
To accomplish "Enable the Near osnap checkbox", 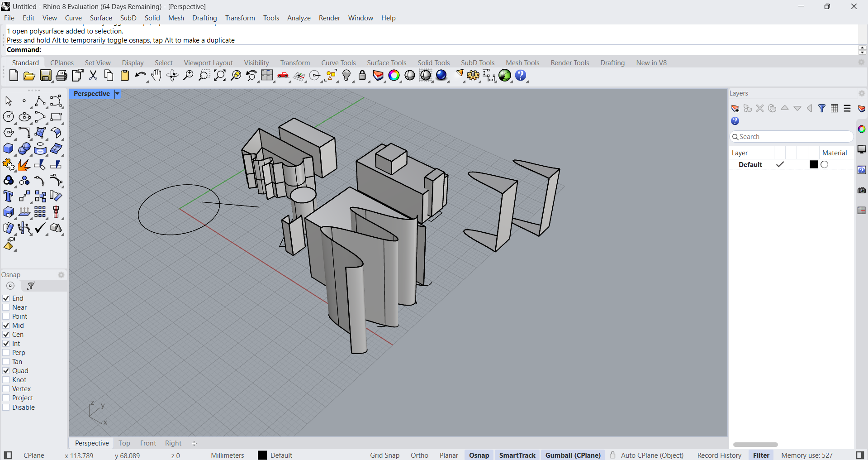I will [x=6, y=307].
